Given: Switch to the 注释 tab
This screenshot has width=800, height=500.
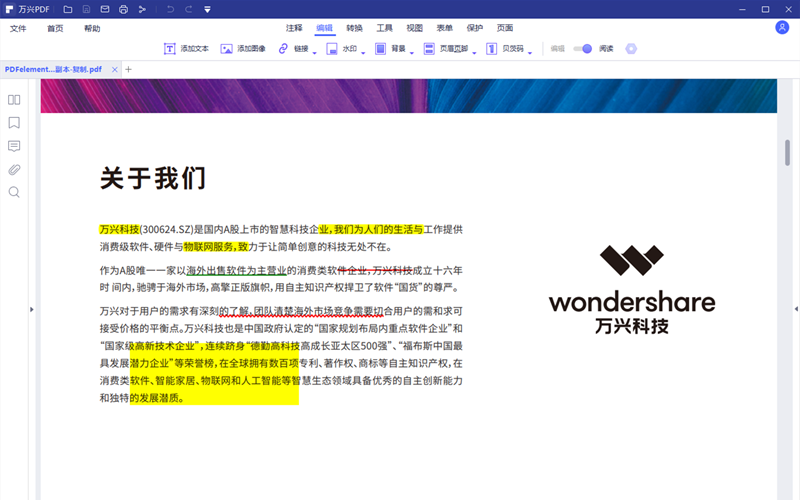Looking at the screenshot, I should (x=294, y=28).
